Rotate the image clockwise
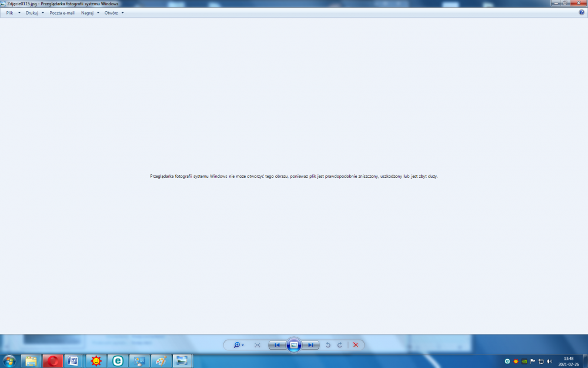Image resolution: width=588 pixels, height=368 pixels. coord(339,345)
